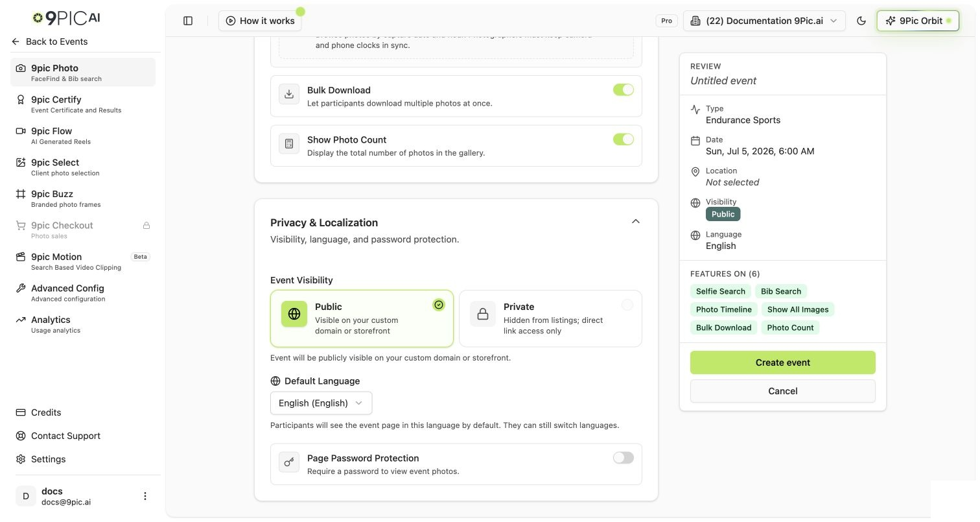The image size is (980, 522).
Task: Click the 9pic Buzz frame icon
Action: (x=21, y=194)
